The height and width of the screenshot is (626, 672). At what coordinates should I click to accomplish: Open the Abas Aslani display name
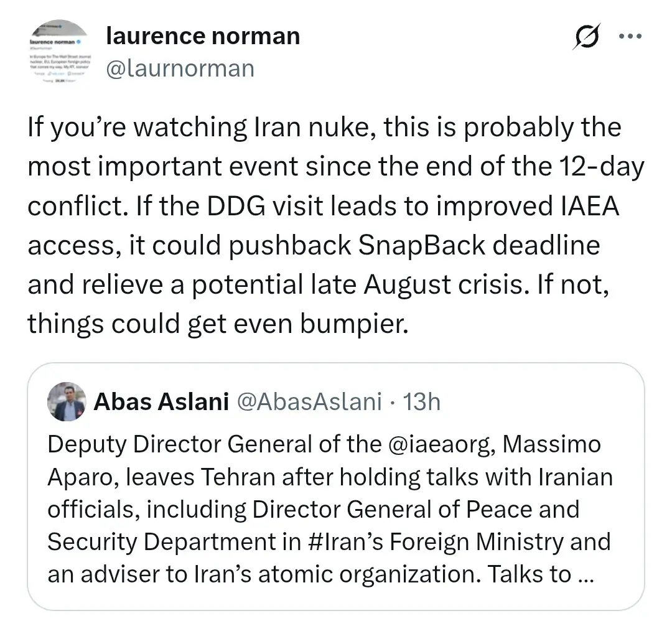pyautogui.click(x=161, y=402)
